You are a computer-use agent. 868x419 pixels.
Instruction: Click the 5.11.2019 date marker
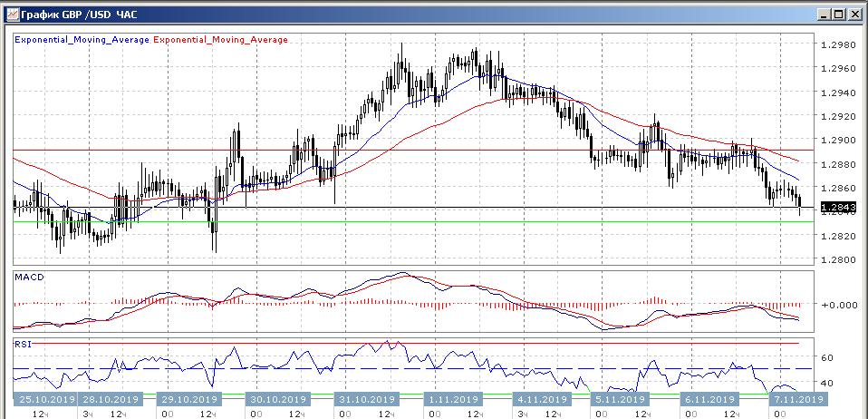[x=620, y=398]
